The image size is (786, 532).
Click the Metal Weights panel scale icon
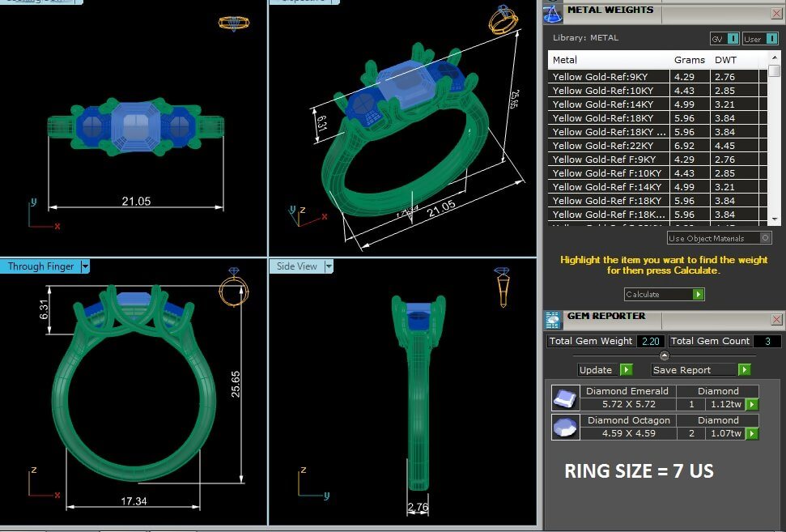coord(552,13)
